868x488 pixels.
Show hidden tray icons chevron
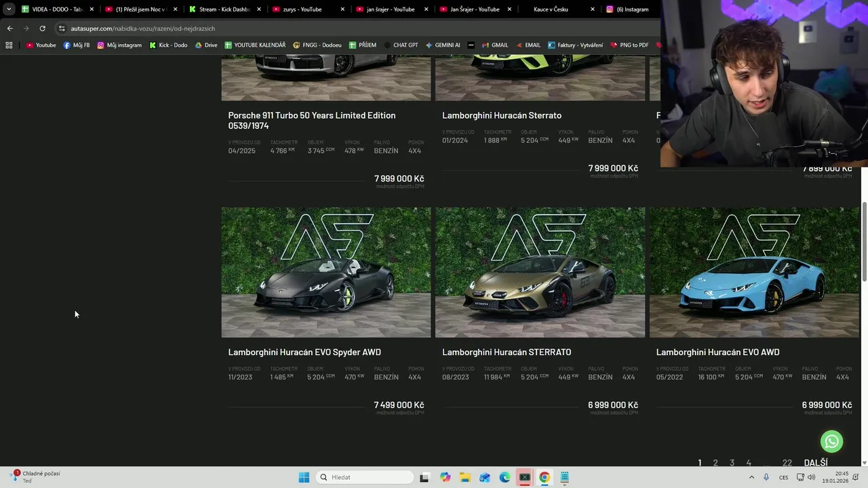pyautogui.click(x=751, y=477)
